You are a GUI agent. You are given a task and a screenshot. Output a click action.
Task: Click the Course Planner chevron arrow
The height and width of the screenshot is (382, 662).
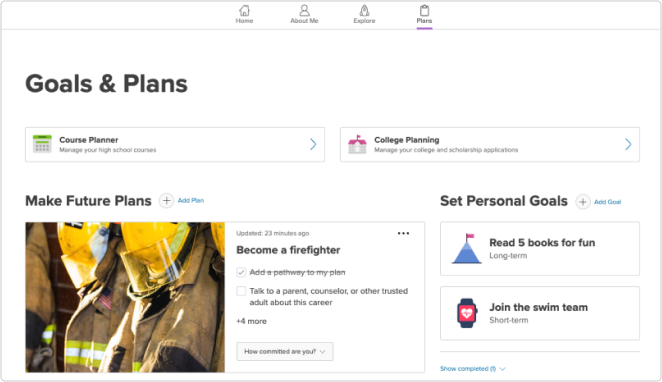[x=313, y=144]
